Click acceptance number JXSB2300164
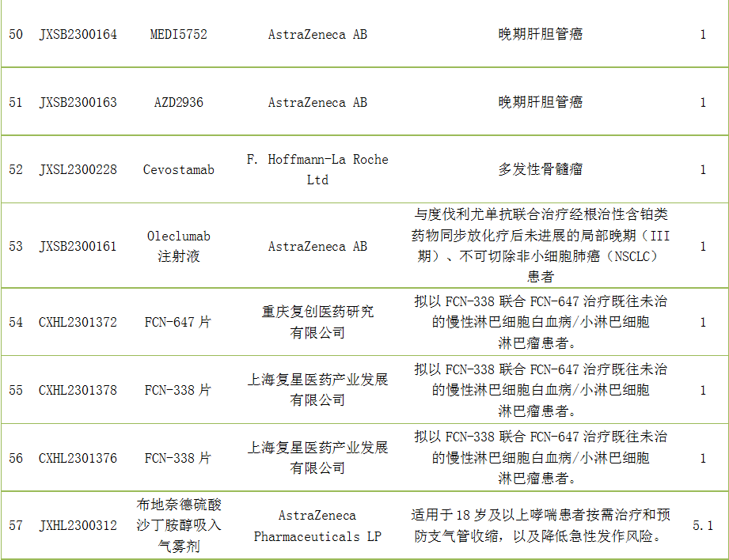 point(78,34)
